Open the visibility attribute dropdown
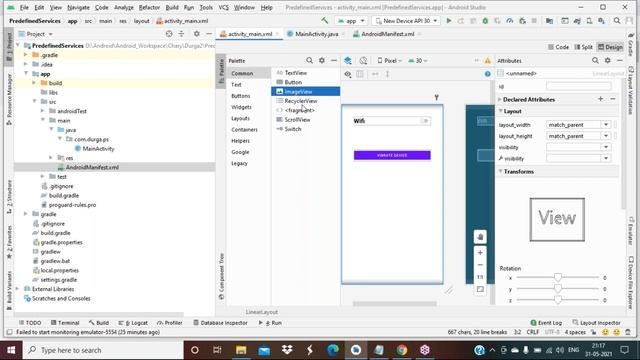 606,147
